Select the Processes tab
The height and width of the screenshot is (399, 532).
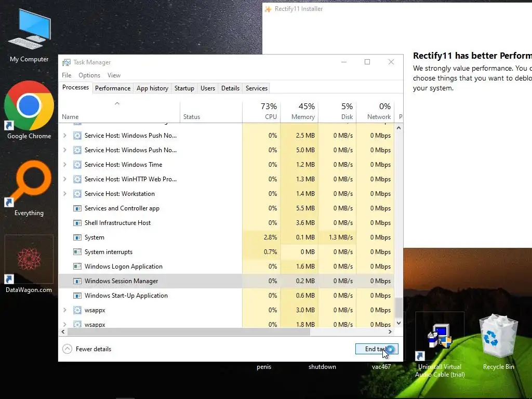75,87
